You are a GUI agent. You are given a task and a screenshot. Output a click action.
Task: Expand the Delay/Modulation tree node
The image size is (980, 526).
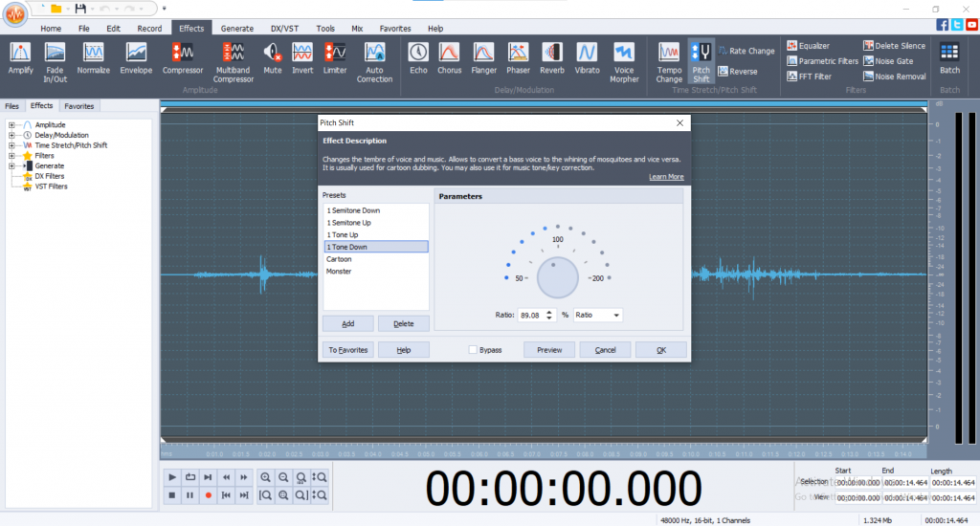(11, 135)
